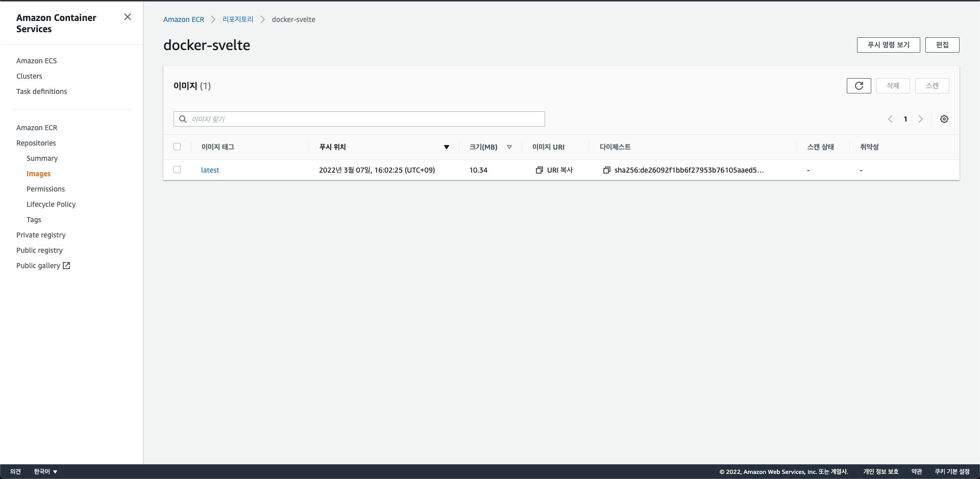Click in the 이미지 찾기 search field

pyautogui.click(x=359, y=119)
